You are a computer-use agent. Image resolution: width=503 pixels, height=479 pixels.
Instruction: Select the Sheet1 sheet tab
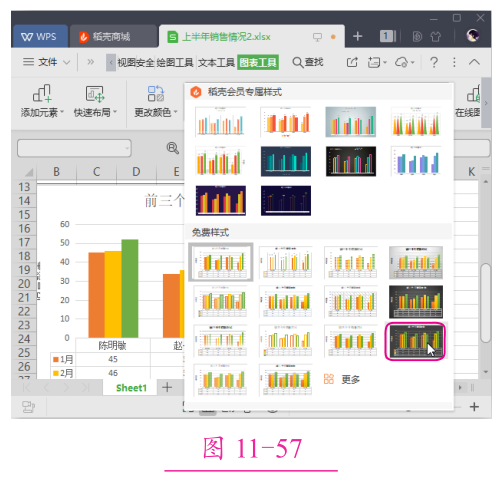[x=131, y=388]
